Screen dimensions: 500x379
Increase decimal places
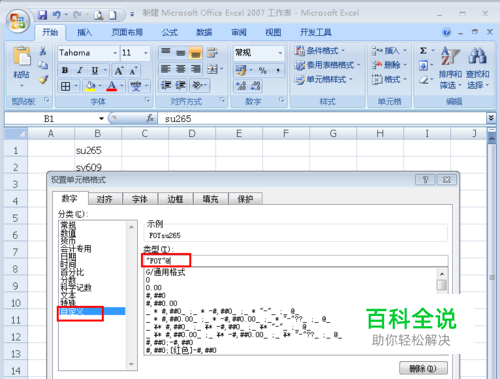pos(241,86)
